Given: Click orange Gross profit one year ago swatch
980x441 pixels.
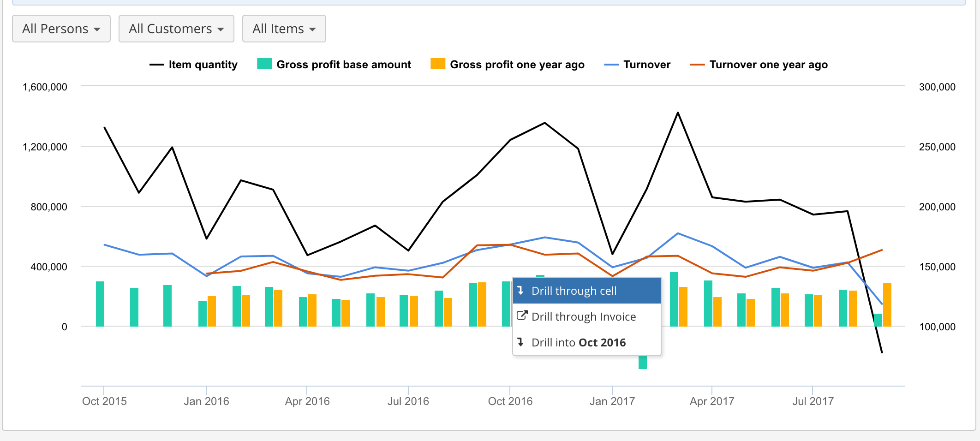Looking at the screenshot, I should [x=437, y=64].
